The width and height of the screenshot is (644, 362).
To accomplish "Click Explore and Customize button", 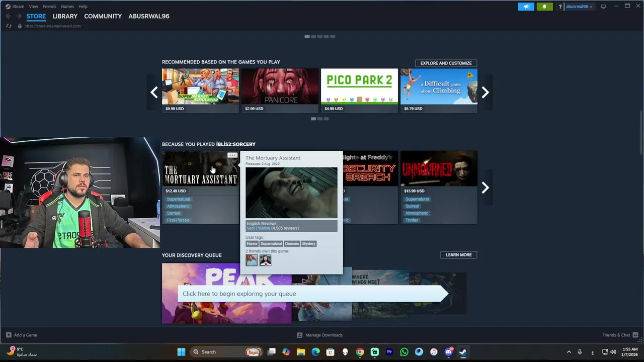I will [446, 63].
